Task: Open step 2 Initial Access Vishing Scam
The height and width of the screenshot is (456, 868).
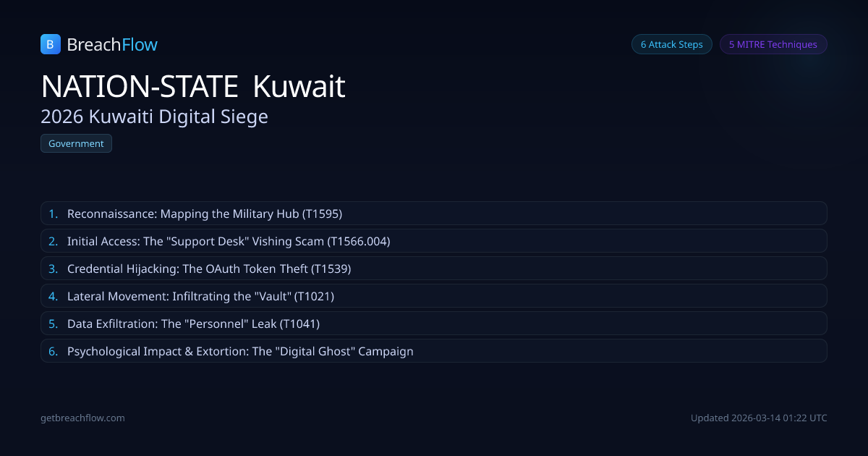Action: 229,241
